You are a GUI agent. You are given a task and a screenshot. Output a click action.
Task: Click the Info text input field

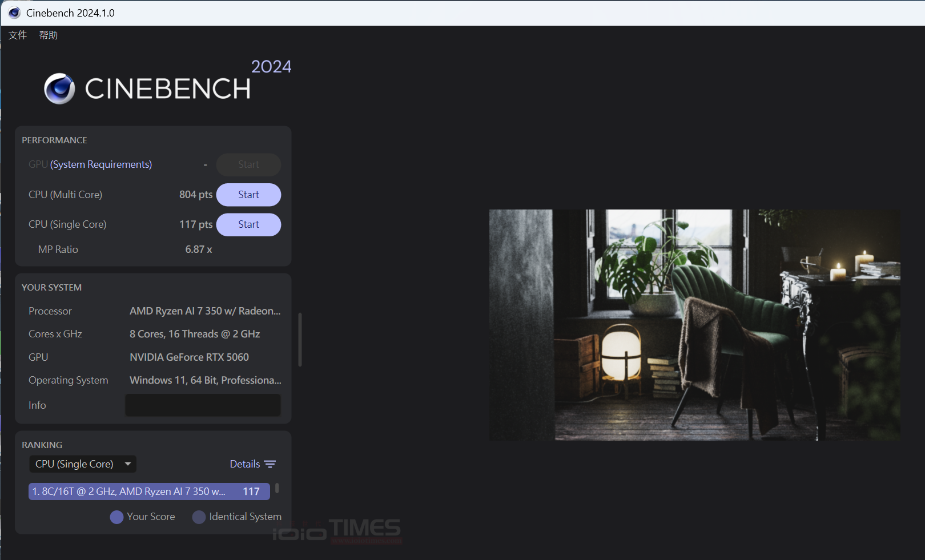pyautogui.click(x=203, y=405)
